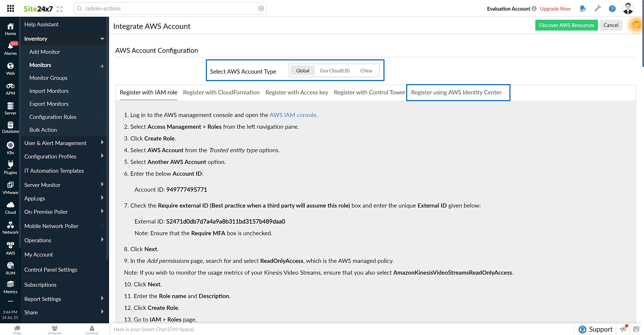Open the apps grid launcher icon
Screen dimensions: 644x335
(x=10, y=8)
